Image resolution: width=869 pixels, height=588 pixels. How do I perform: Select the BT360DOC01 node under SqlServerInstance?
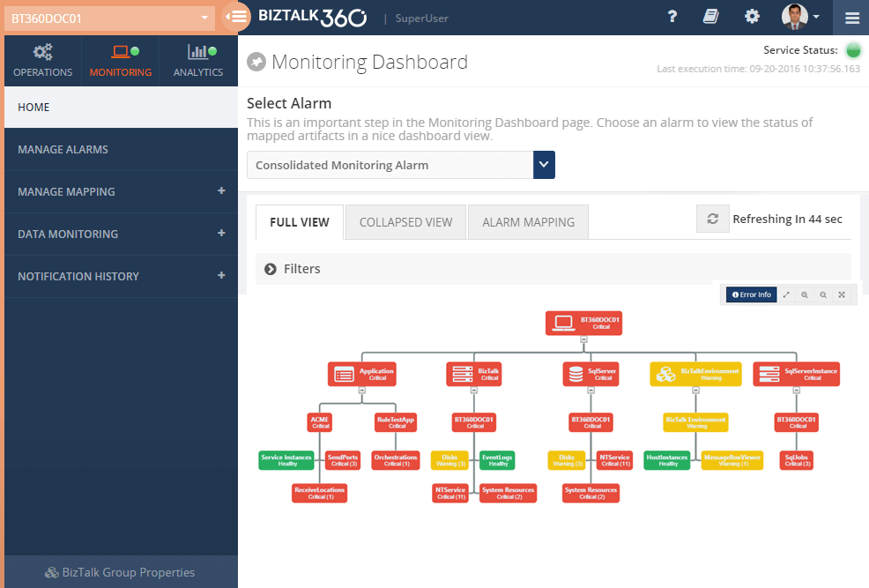pyautogui.click(x=797, y=422)
